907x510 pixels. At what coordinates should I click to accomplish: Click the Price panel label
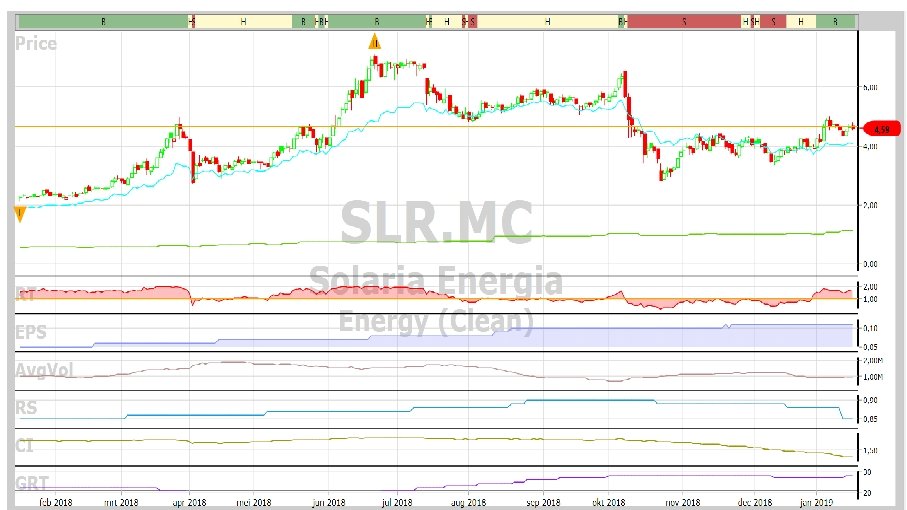click(x=36, y=43)
